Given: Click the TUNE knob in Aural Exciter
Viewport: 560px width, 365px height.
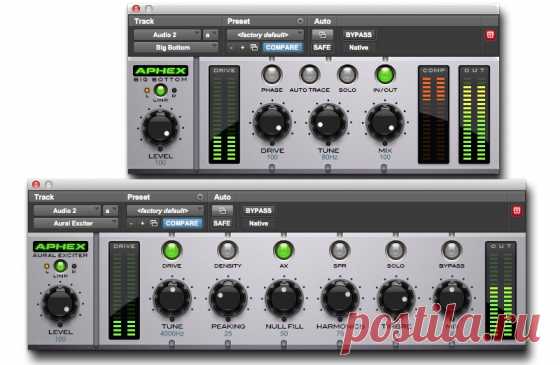Looking at the screenshot, I should (x=172, y=298).
